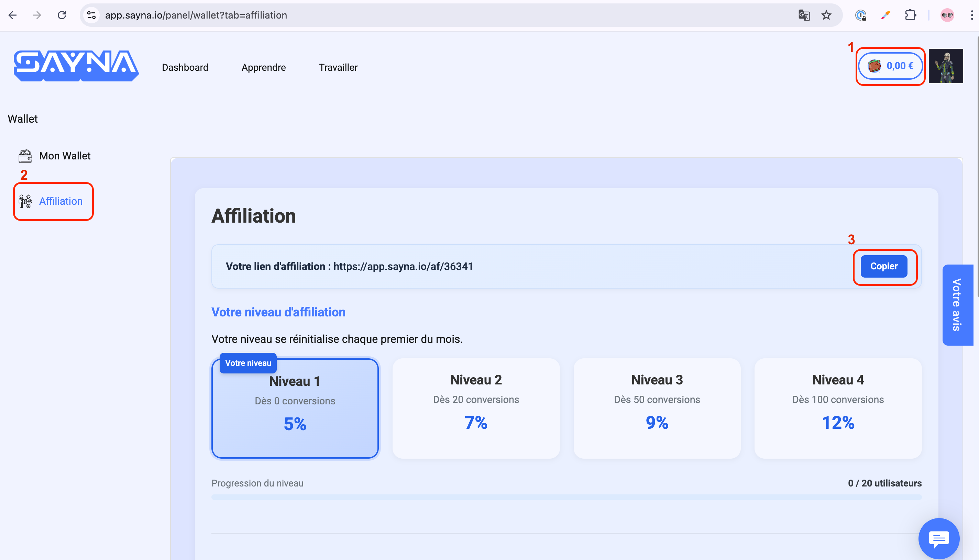
Task: Click the site info icon in address bar
Action: 91,15
